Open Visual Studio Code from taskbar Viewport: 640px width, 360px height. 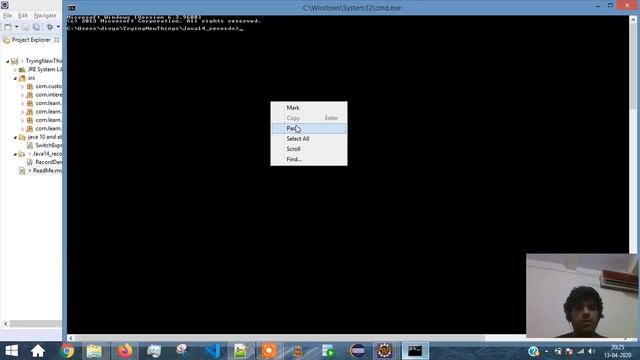[x=213, y=351]
